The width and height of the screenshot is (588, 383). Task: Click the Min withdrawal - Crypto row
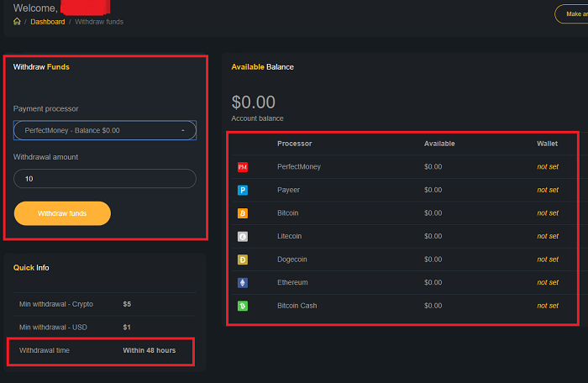(105, 304)
